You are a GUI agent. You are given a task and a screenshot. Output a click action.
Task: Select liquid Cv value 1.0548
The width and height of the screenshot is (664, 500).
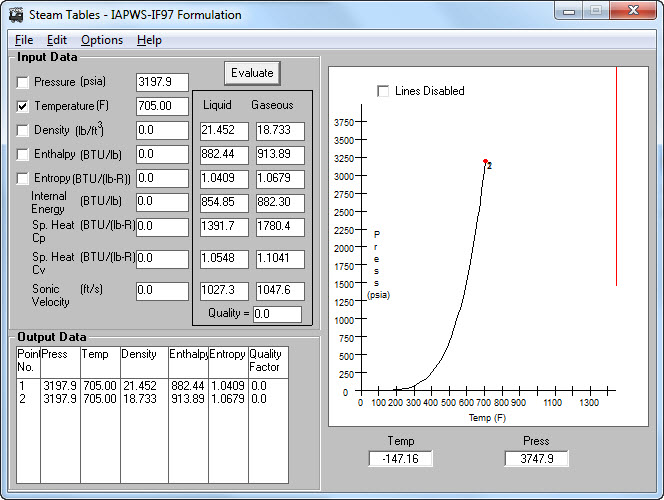(x=224, y=259)
